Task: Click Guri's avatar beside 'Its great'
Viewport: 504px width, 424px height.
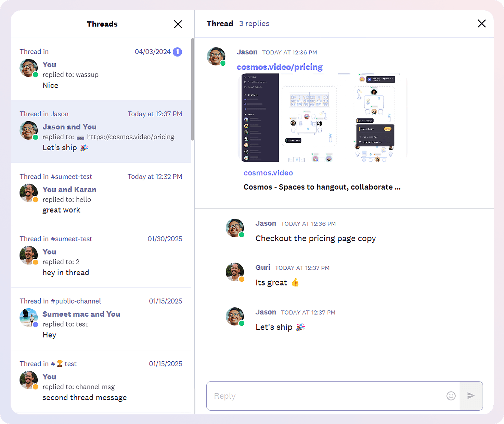Action: (x=235, y=272)
